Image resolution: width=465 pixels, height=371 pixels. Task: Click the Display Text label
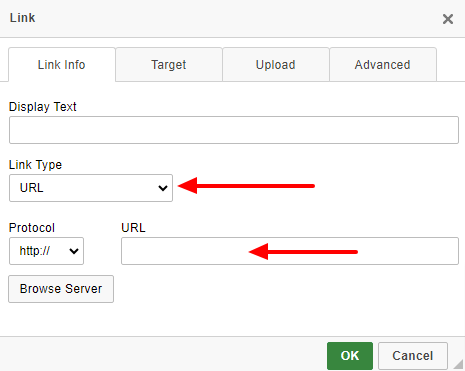[43, 107]
